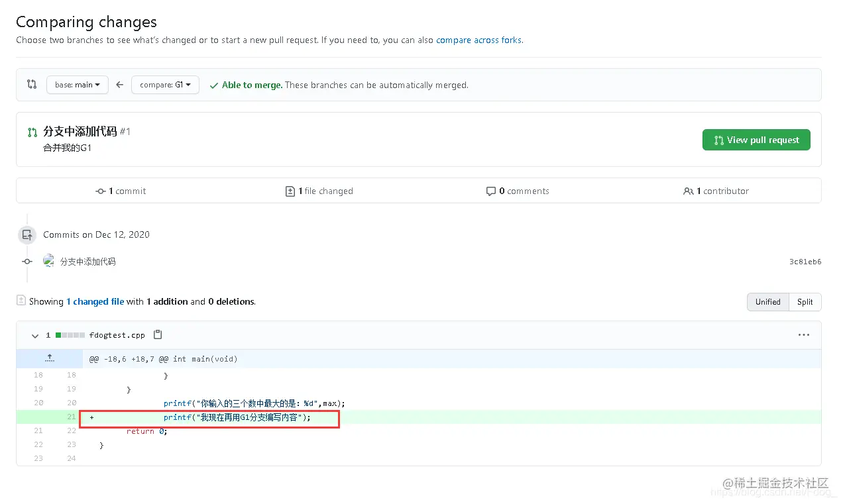This screenshot has height=504, width=843.
Task: Open the fdogtest.cpp file link
Action: 117,335
